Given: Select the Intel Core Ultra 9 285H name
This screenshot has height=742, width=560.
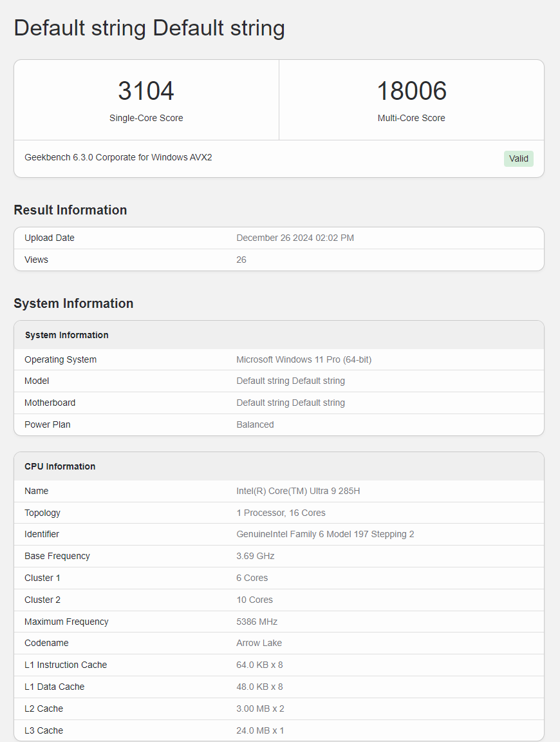Looking at the screenshot, I should pos(297,491).
